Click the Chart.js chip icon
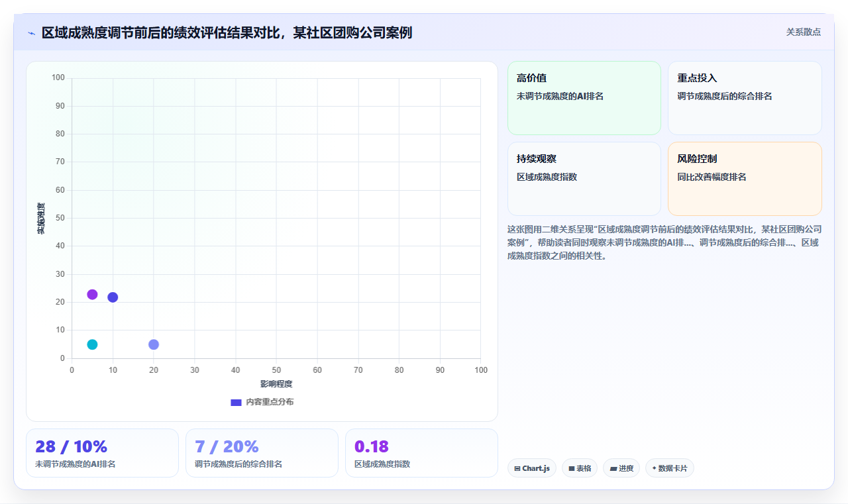This screenshot has height=504, width=848. (x=517, y=468)
